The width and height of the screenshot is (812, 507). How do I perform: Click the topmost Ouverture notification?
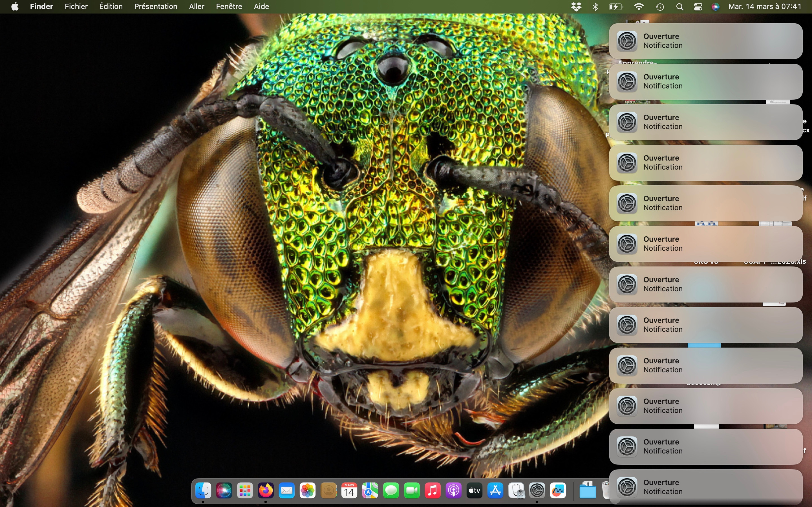click(705, 41)
